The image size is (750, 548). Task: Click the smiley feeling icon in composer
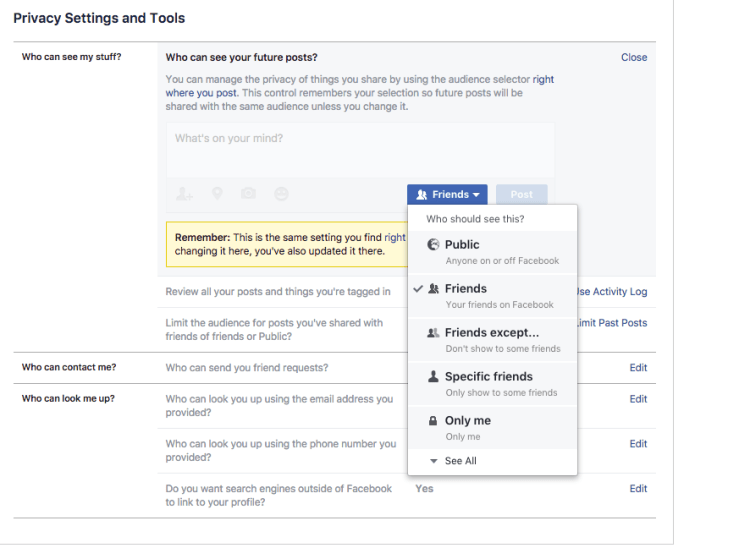[x=281, y=195]
